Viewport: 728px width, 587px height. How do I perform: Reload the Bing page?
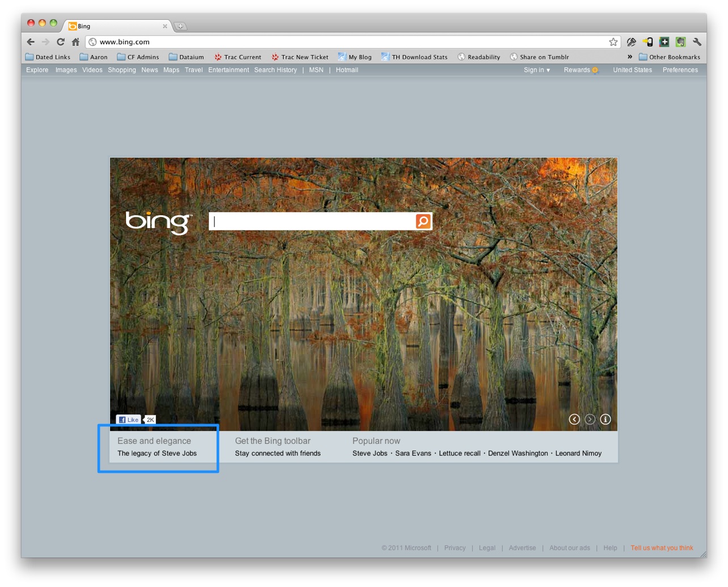[x=61, y=42]
